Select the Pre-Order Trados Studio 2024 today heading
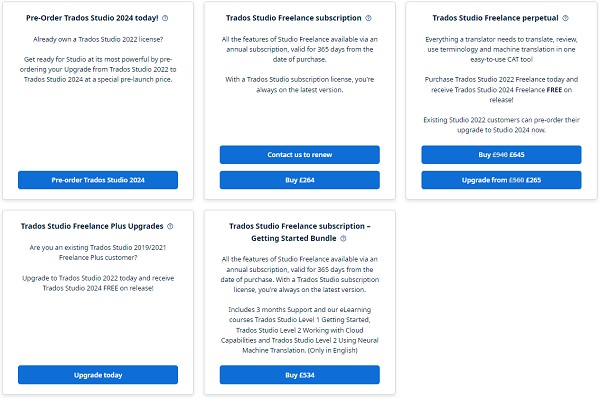This screenshot has height=398, width=600. 92,18
